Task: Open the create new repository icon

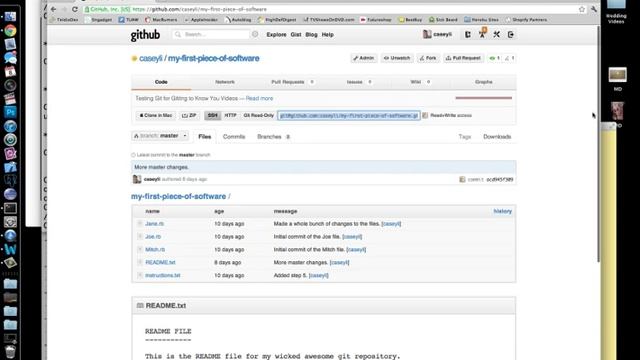Action: 468,35
